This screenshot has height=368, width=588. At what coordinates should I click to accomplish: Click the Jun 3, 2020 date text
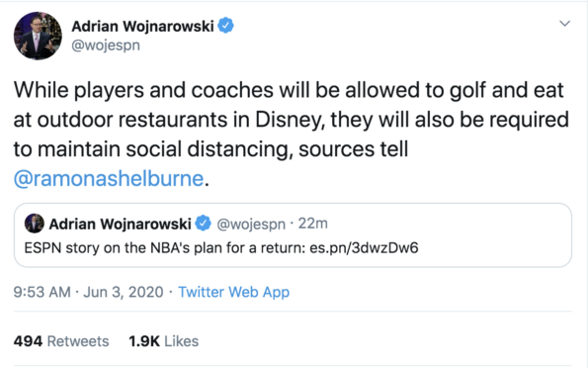(124, 292)
